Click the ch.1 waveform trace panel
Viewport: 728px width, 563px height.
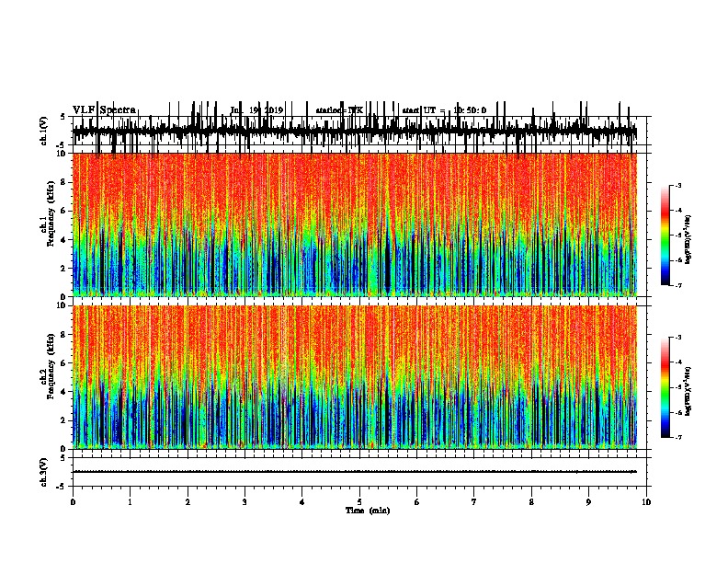(359, 131)
